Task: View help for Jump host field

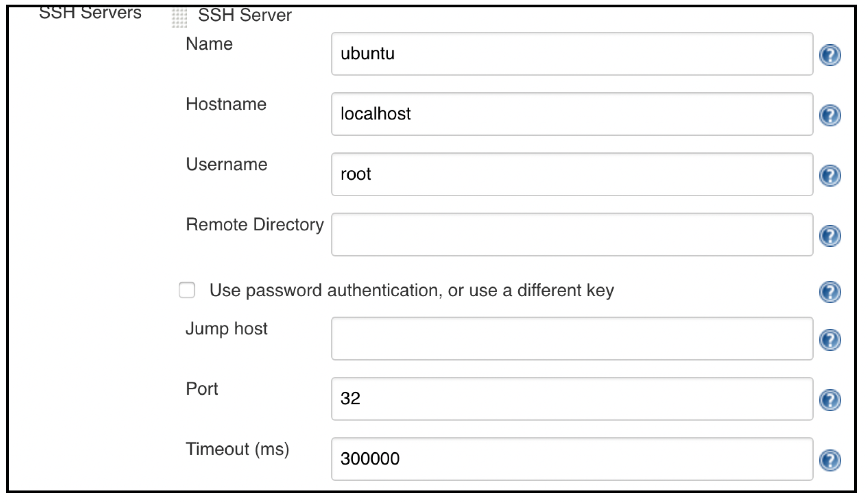Action: 830,340
